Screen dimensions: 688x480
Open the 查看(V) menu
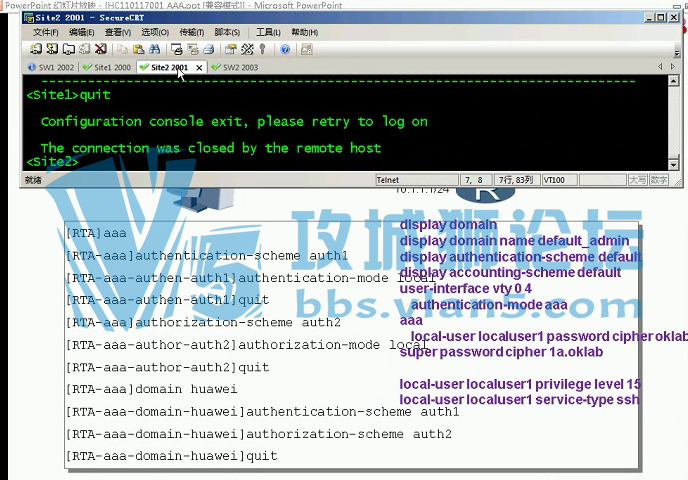pyautogui.click(x=118, y=32)
